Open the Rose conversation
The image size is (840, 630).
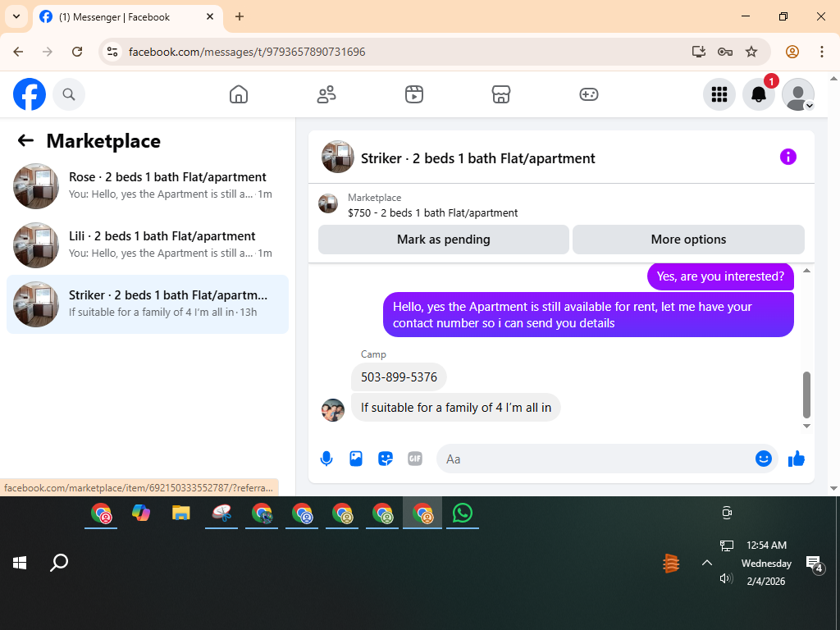(x=148, y=186)
